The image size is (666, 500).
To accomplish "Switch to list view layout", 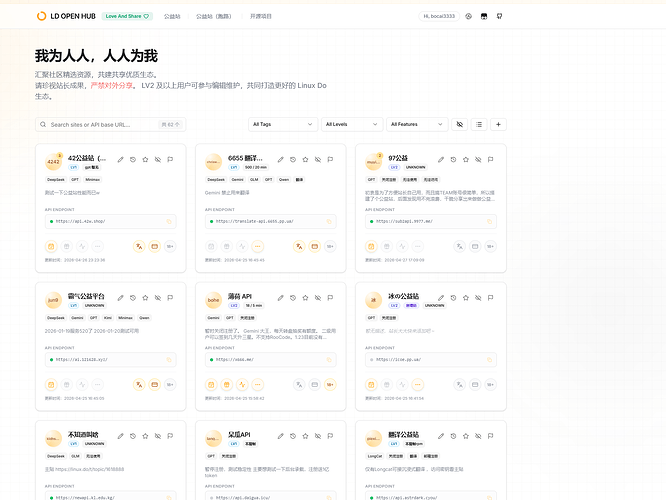I will tap(479, 124).
